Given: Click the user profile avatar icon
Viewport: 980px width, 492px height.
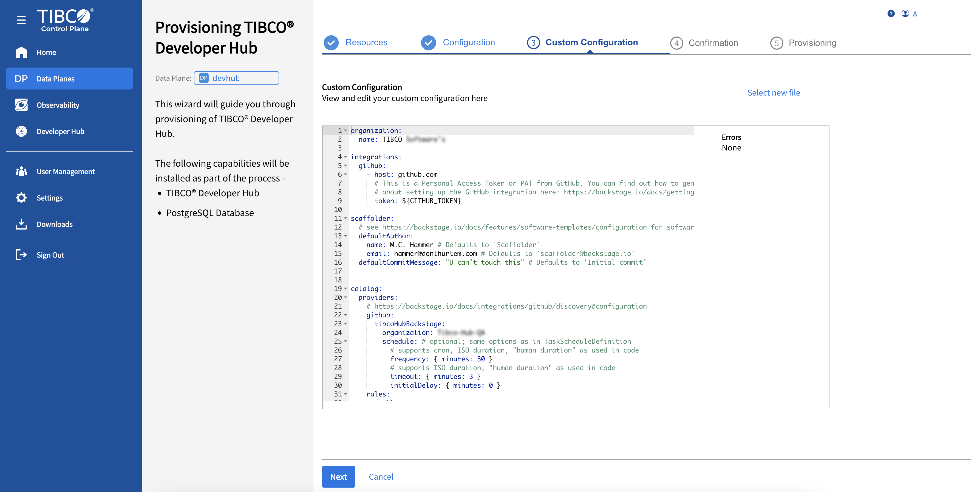Looking at the screenshot, I should pyautogui.click(x=905, y=14).
